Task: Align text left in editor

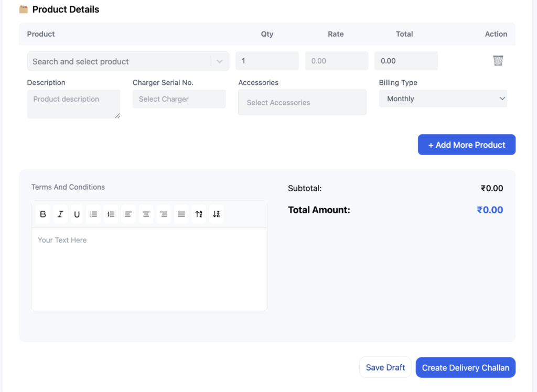Action: [128, 214]
